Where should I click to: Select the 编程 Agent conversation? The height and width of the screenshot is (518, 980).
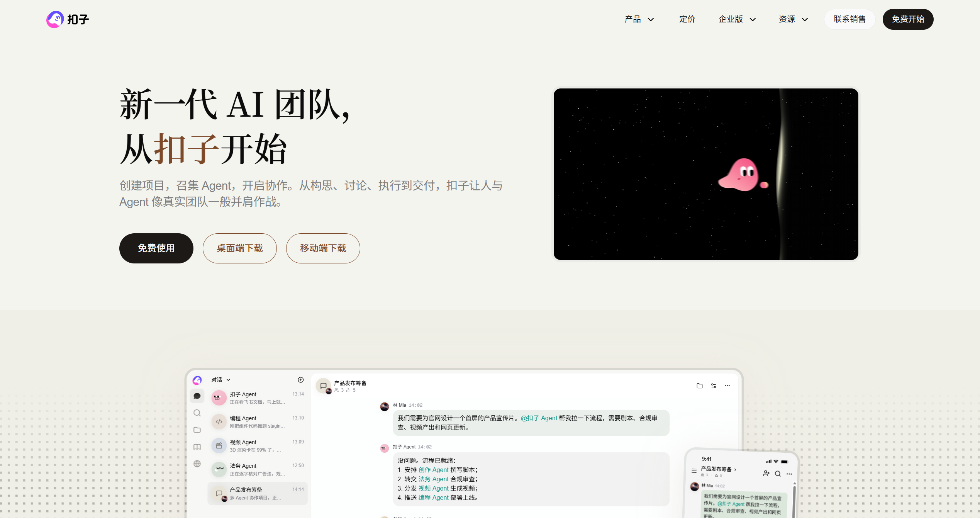[258, 422]
